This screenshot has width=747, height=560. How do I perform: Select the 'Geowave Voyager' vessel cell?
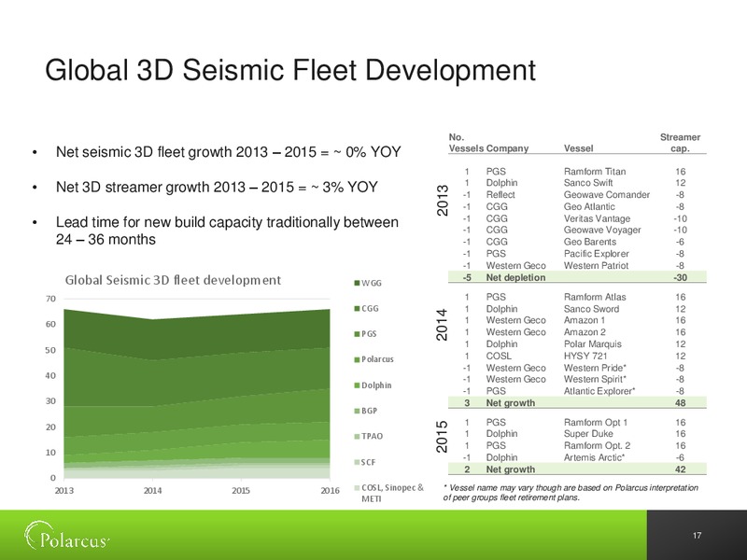[602, 230]
